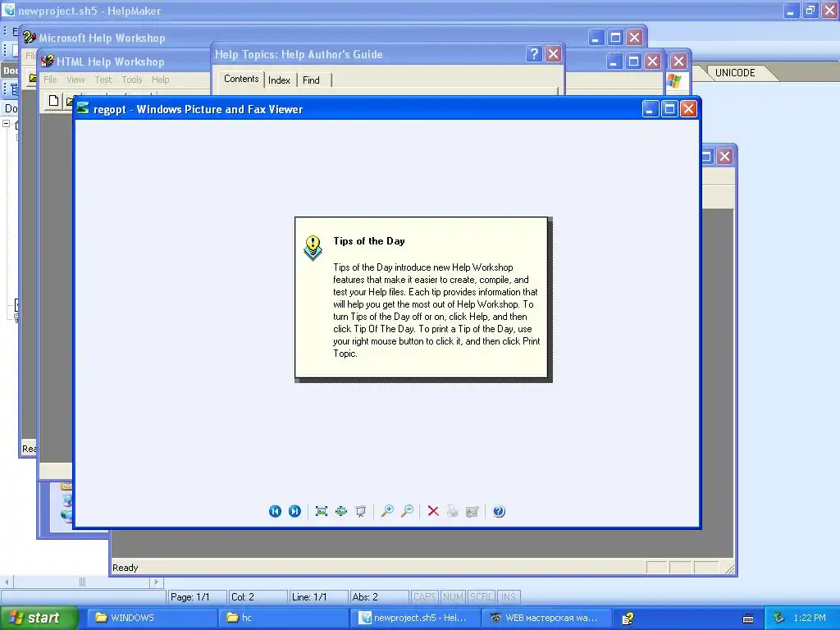Screen dimensions: 840x630
Task: Click the Page: 1/1 status field
Action: pos(197,597)
